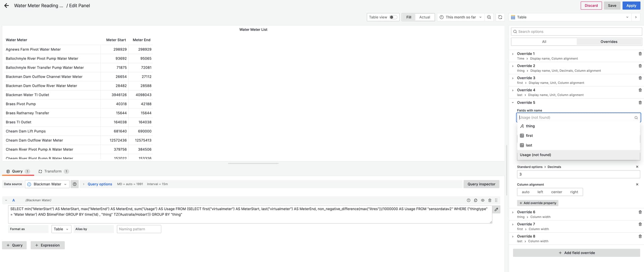Viewport: 644px width, 272px height.
Task: Show query A help icon
Action: pos(469,200)
